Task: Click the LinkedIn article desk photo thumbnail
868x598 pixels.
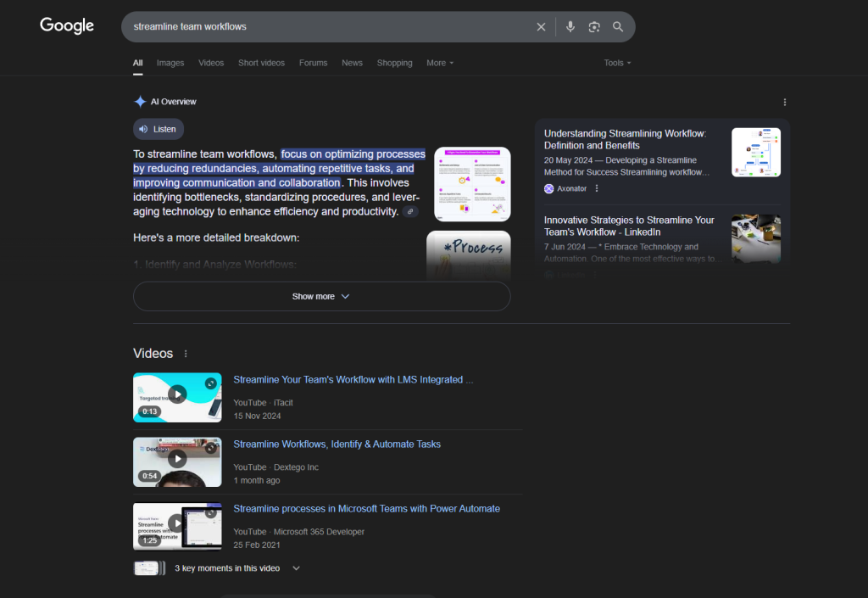Action: pos(756,238)
